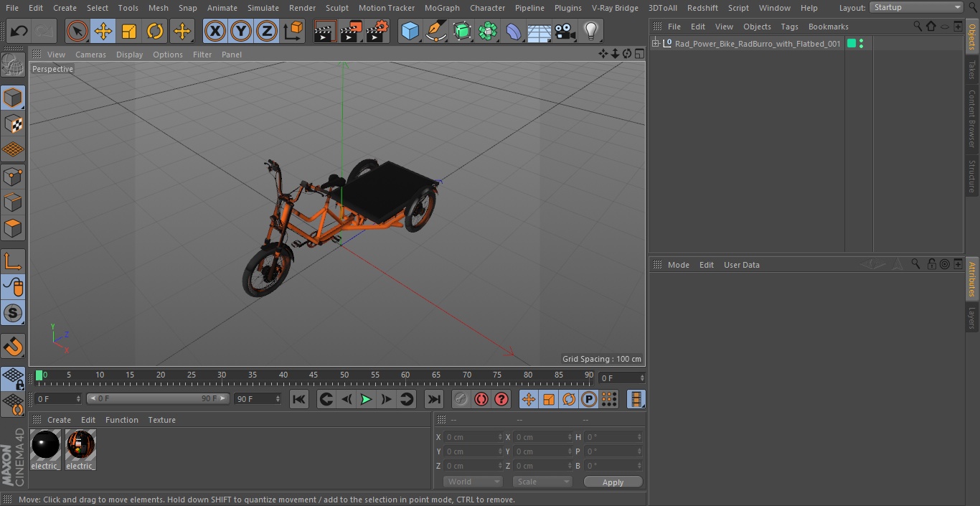The width and height of the screenshot is (980, 506).
Task: Select the Live Selection tool
Action: (x=77, y=32)
